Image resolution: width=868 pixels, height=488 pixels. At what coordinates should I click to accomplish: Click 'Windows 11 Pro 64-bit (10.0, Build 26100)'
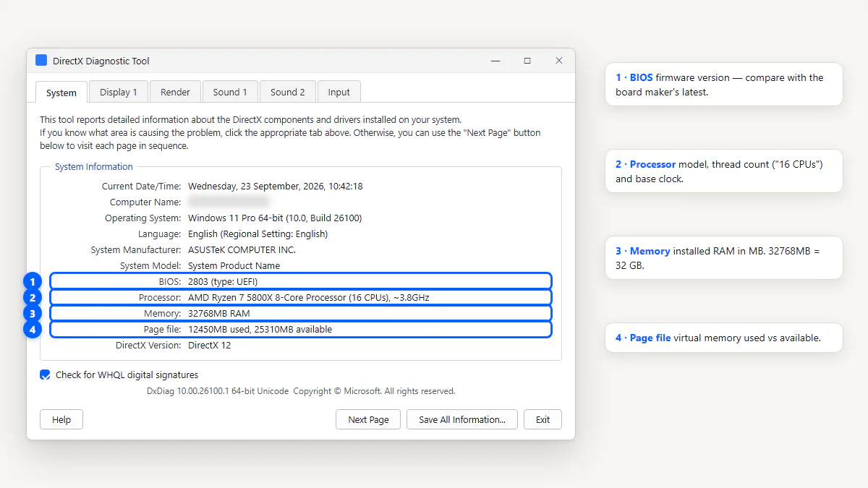[275, 218]
